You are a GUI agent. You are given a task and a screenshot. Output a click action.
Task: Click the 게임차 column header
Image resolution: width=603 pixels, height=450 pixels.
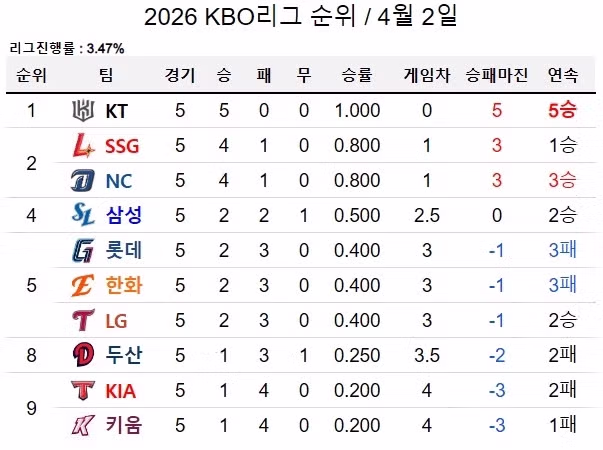coord(426,75)
